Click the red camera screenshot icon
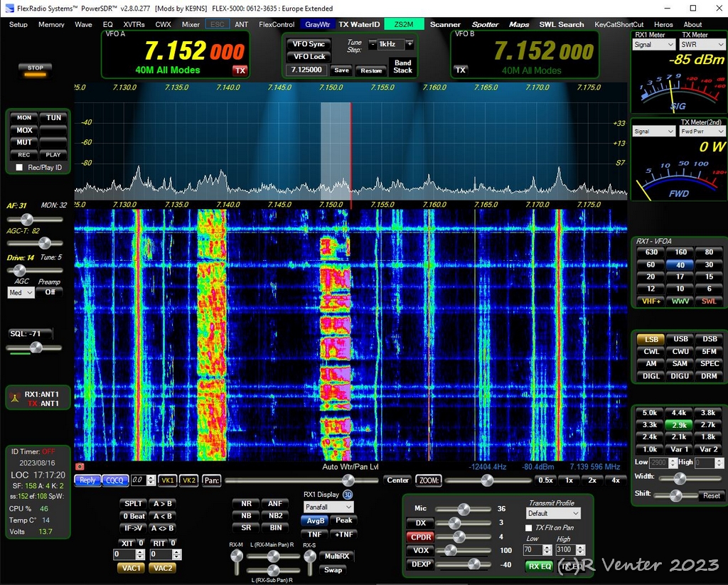 coord(80,467)
